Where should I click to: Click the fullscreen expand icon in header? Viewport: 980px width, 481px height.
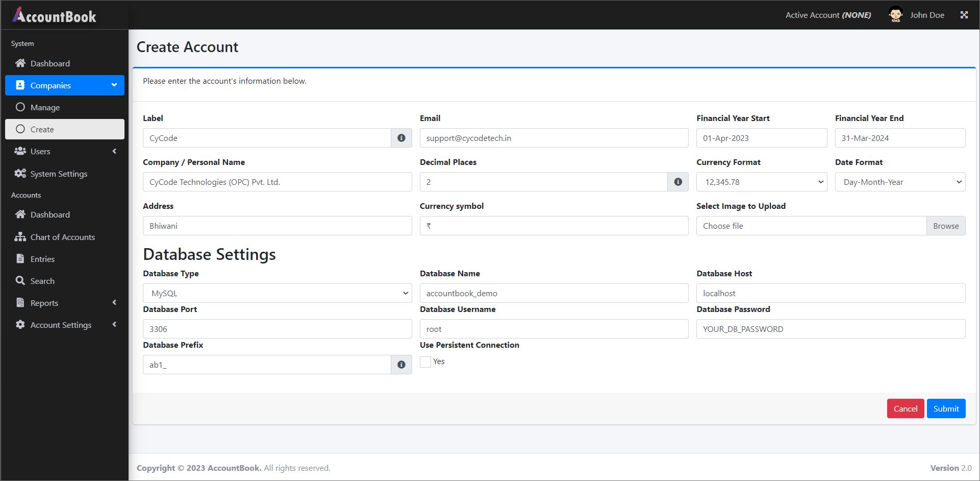click(x=964, y=15)
